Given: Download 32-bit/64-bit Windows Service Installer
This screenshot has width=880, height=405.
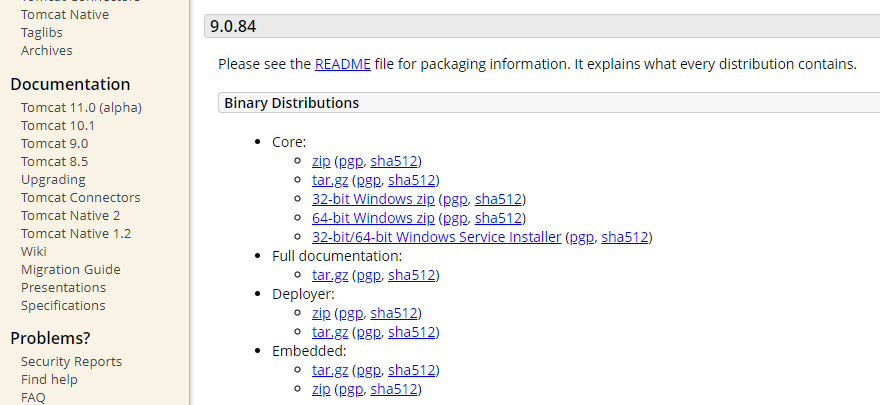Looking at the screenshot, I should tap(437, 237).
